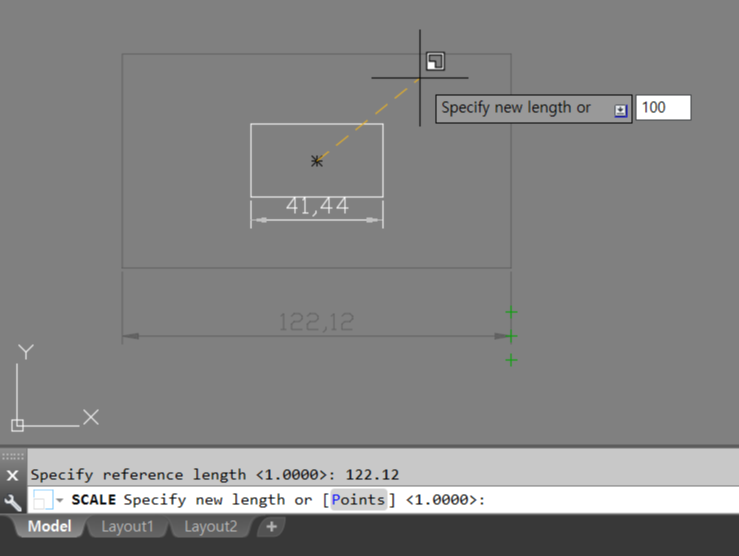Screen dimensions: 739x556
Task: Grab the command line drag handle
Action: coord(13,456)
